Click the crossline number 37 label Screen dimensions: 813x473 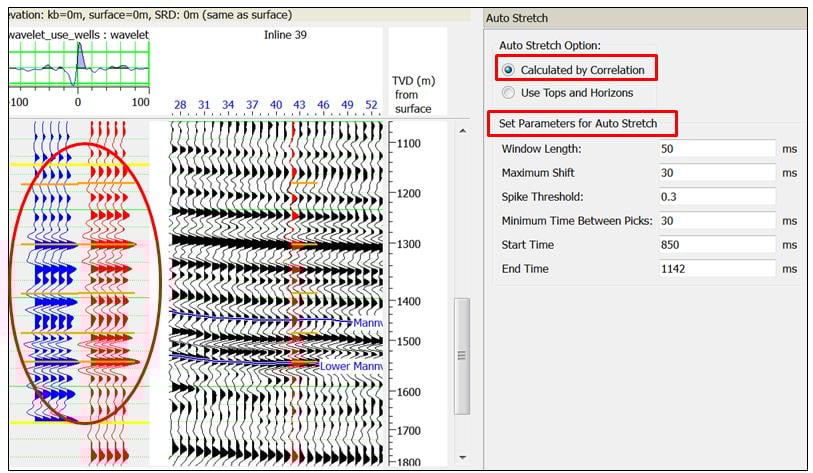[x=252, y=105]
